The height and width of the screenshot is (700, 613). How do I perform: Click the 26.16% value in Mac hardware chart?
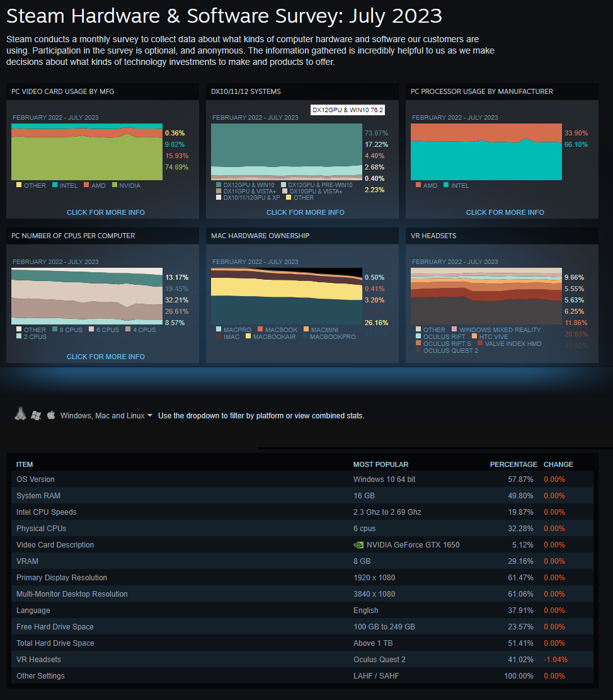tap(376, 323)
